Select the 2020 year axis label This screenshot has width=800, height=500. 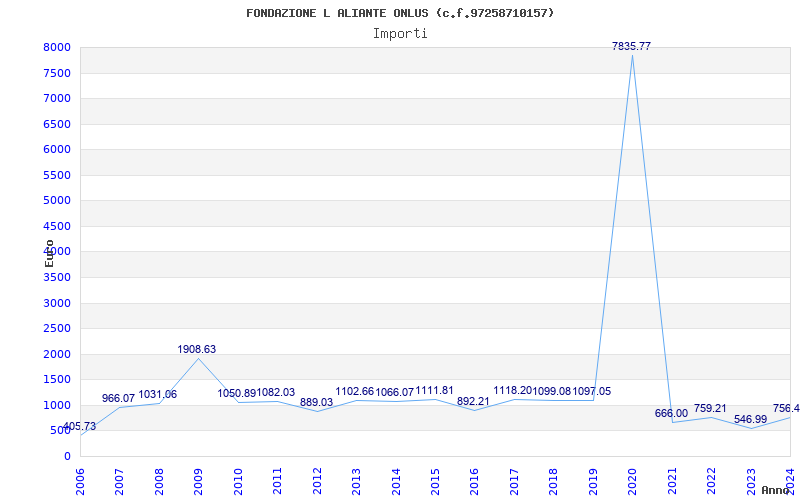pos(632,481)
